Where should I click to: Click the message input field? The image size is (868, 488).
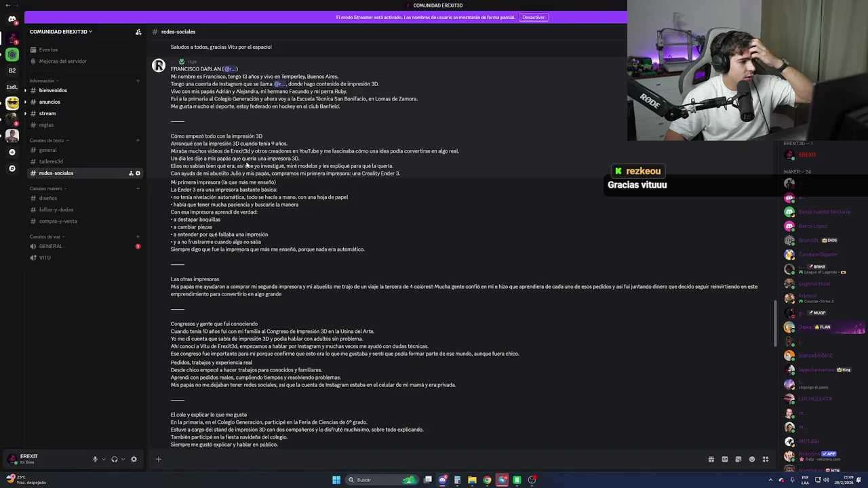pyautogui.click(x=434, y=459)
